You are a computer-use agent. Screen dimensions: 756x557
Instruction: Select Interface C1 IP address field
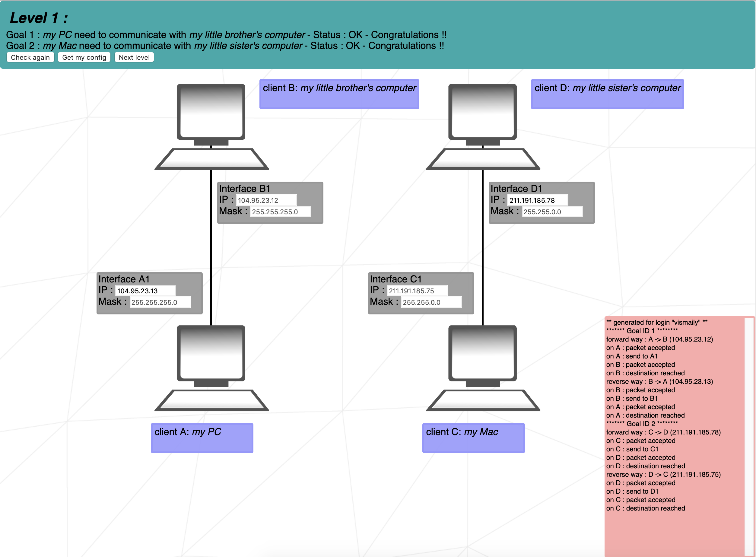pos(423,290)
